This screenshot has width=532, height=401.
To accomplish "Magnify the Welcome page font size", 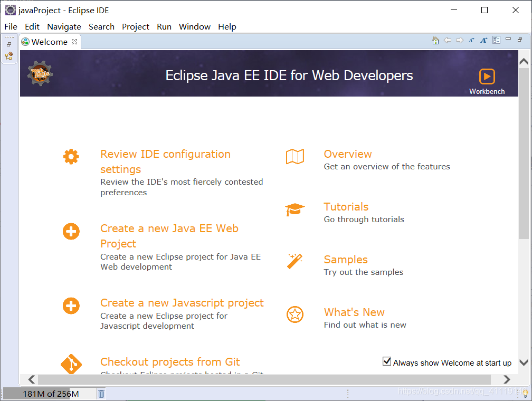I will (484, 41).
